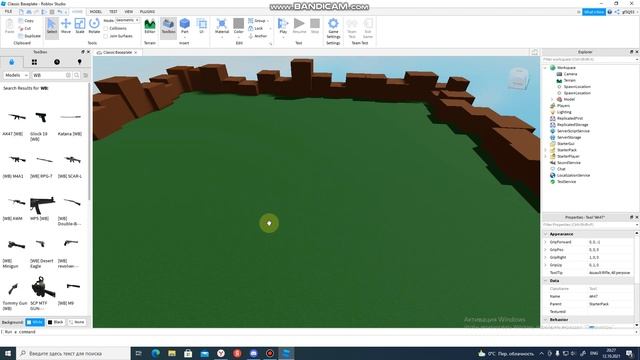Start the game with Play
Screen dimensions: 640x360
pos(283,28)
